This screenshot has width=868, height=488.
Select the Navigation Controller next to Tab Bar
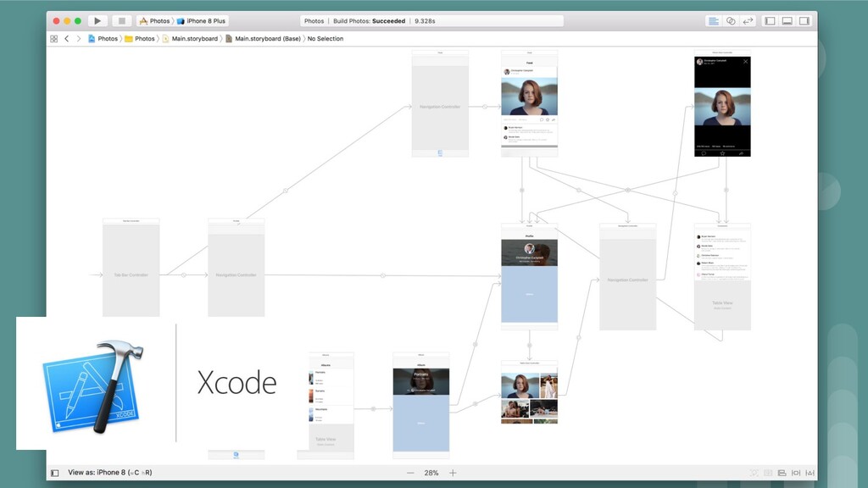point(236,268)
